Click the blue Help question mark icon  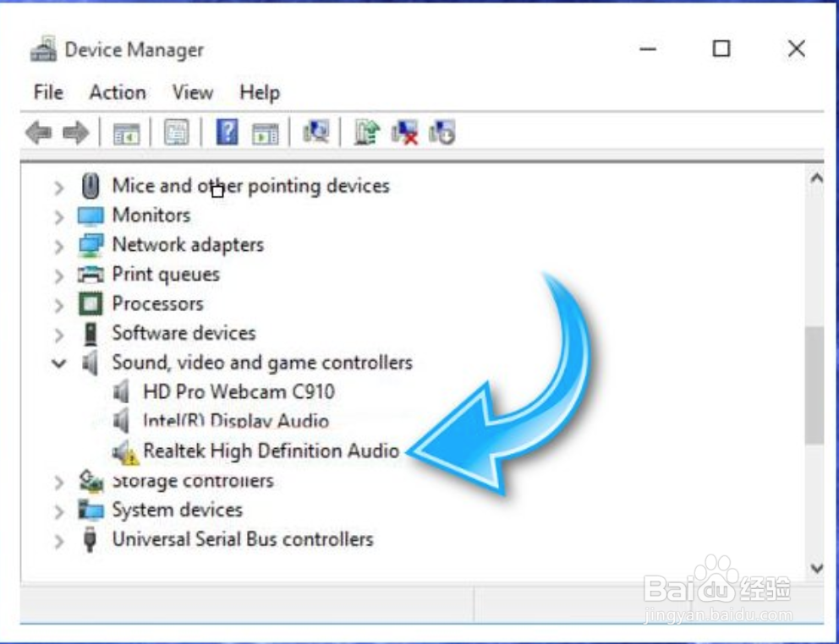[x=227, y=132]
